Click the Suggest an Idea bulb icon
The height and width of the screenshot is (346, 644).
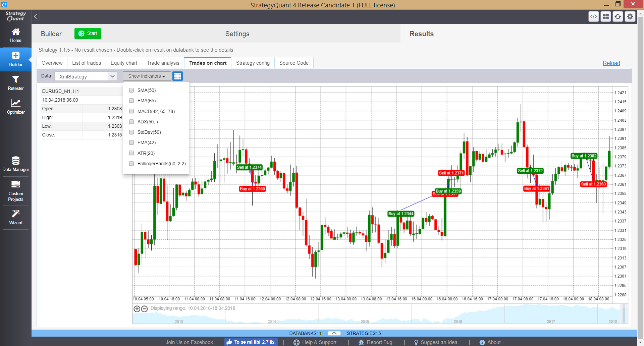416,342
